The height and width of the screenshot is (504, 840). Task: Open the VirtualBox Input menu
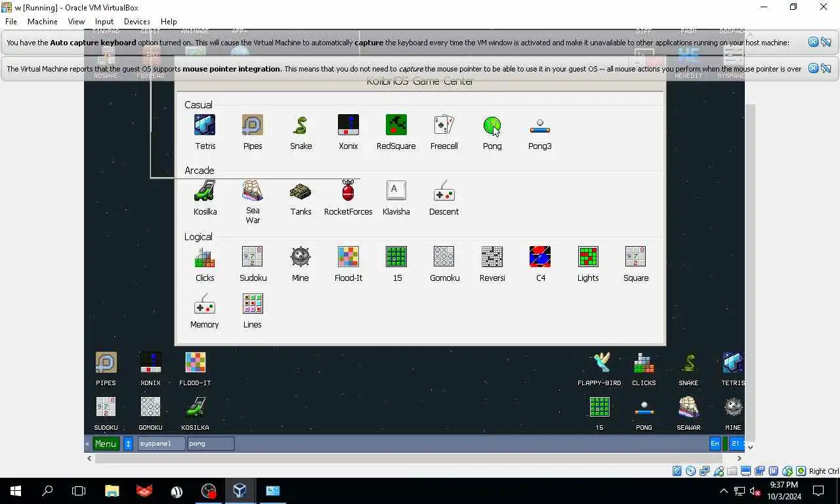pyautogui.click(x=104, y=22)
